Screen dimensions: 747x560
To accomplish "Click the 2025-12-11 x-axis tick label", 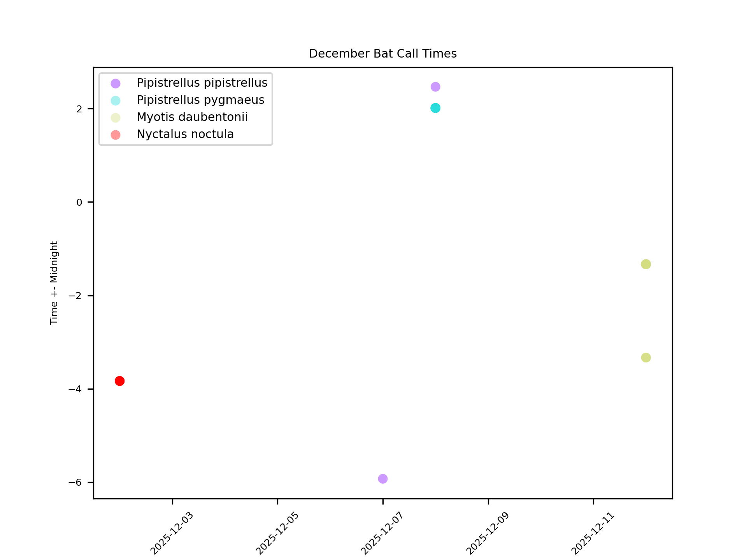I will [593, 534].
